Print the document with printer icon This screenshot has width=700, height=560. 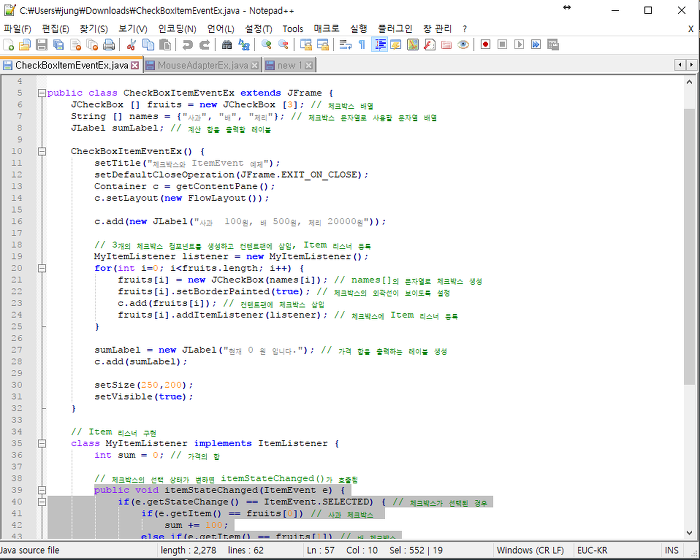point(109,45)
